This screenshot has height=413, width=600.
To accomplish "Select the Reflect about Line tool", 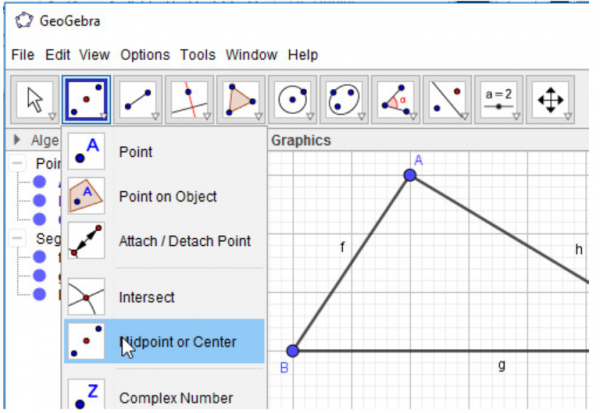I will [449, 100].
